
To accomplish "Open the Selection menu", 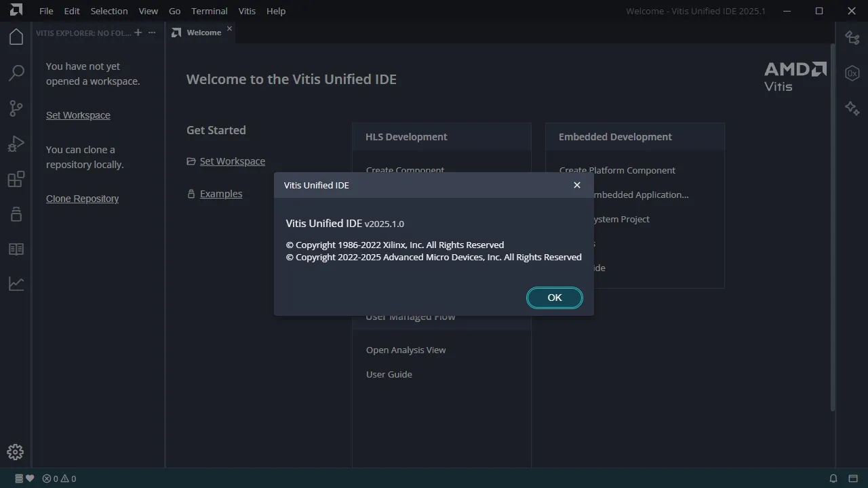I will pos(109,11).
